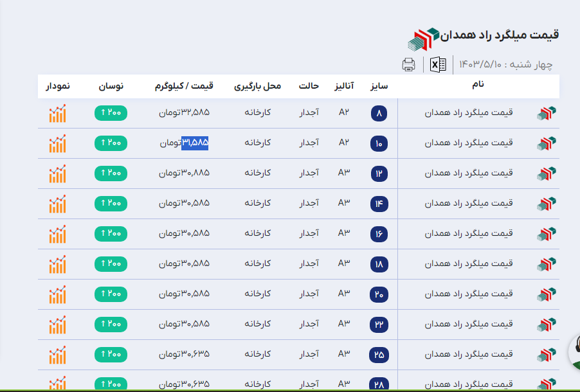Click the factory logo in size 14 row
Screen dimensions: 580x392
click(x=546, y=204)
